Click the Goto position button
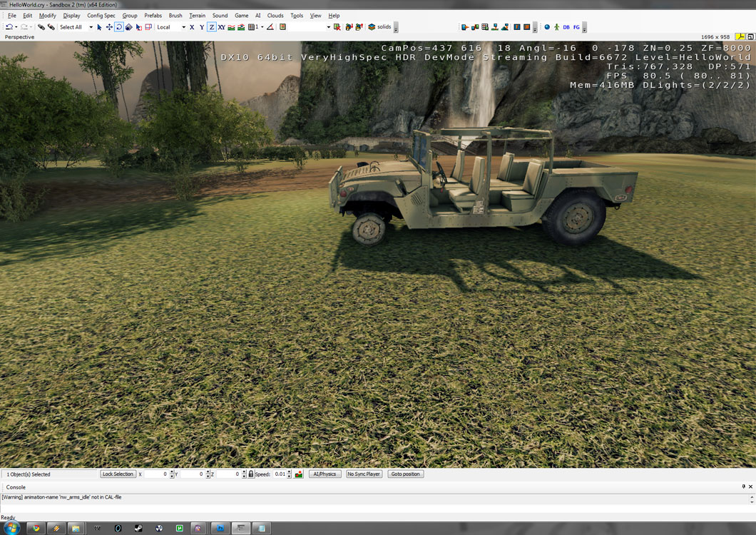756x535 pixels. (x=405, y=474)
